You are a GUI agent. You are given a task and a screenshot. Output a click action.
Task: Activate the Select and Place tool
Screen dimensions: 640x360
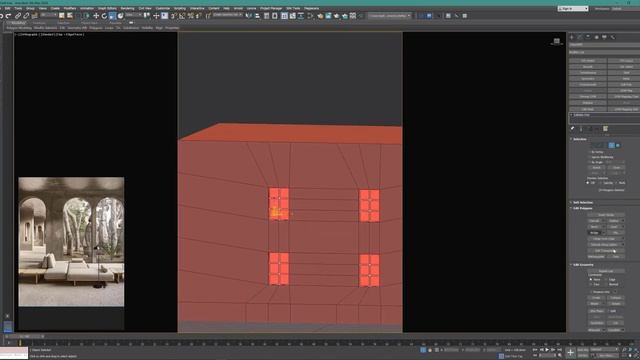coord(120,16)
